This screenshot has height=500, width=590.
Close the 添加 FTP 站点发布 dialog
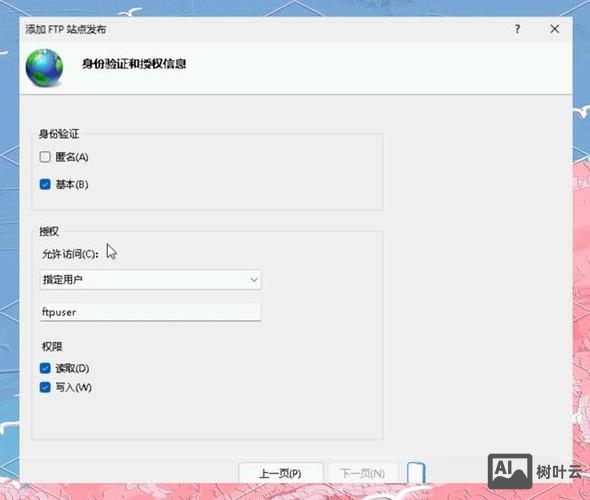pos(555,29)
